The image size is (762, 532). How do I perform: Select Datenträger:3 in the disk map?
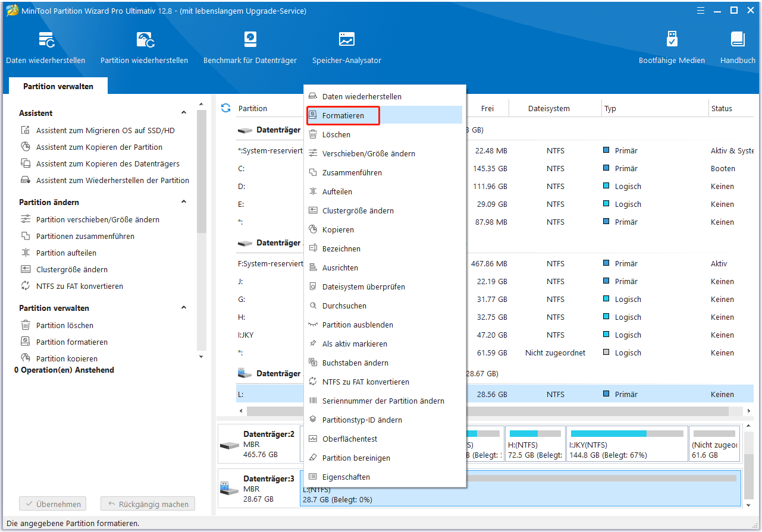point(259,488)
